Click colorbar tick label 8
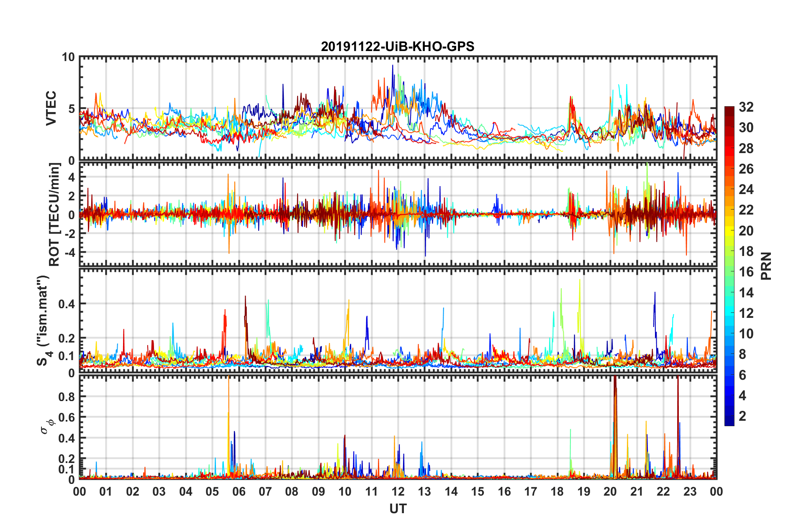This screenshot has height=532, width=796. pos(742,354)
